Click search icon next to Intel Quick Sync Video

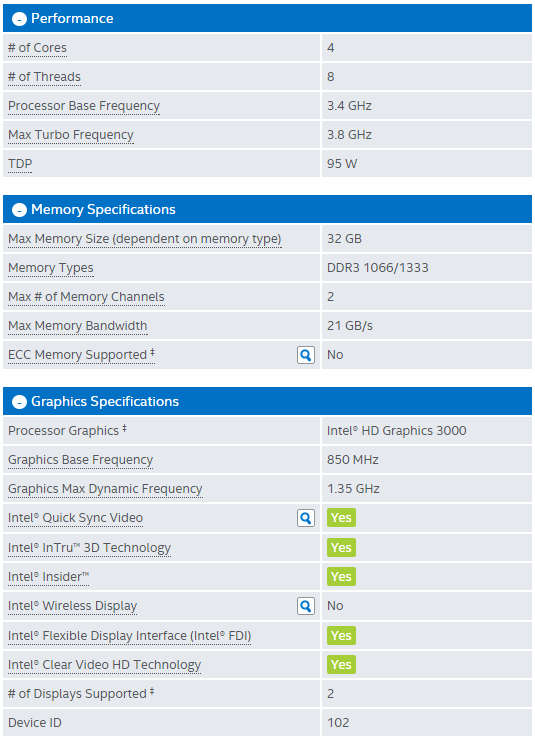pyautogui.click(x=306, y=518)
